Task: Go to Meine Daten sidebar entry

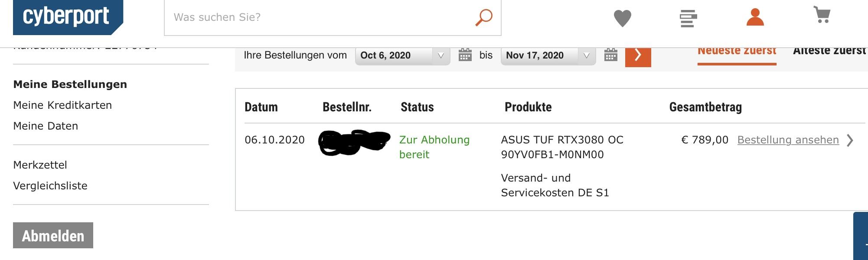Action: coord(46,126)
